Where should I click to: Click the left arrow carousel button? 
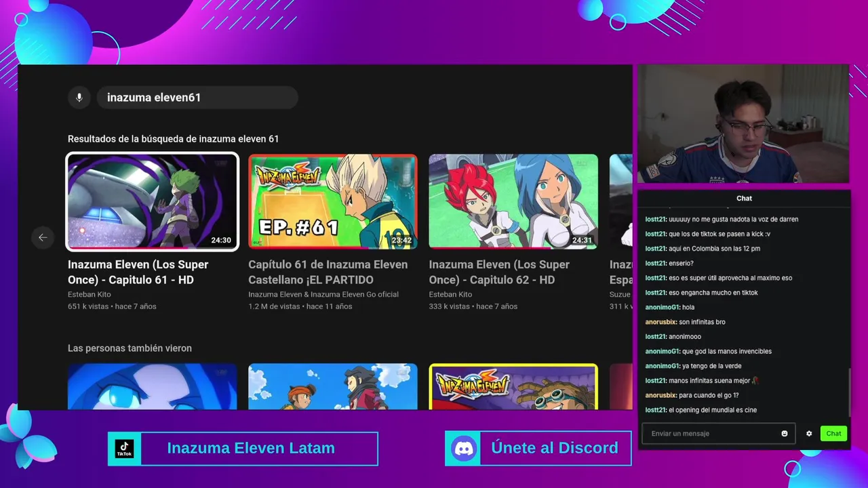pos(43,237)
